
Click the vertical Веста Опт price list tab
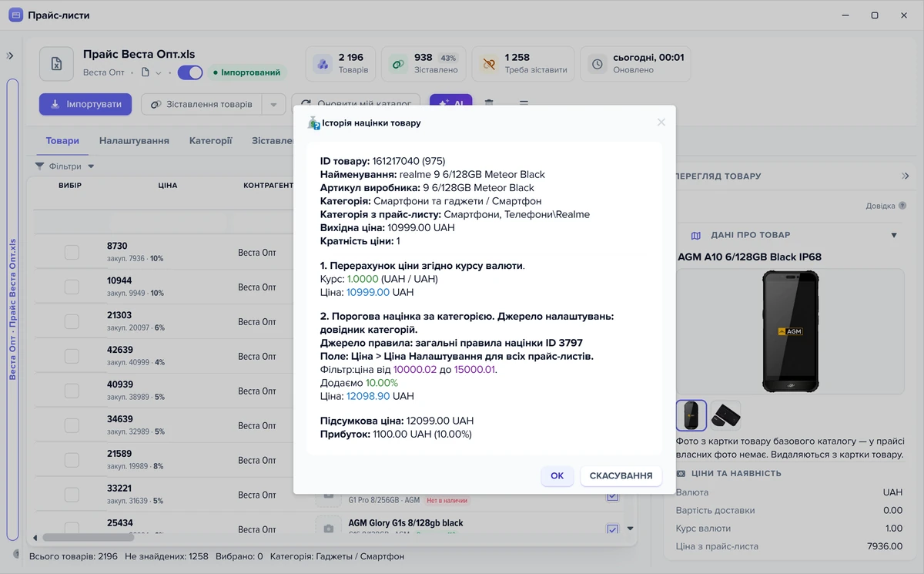coord(12,309)
